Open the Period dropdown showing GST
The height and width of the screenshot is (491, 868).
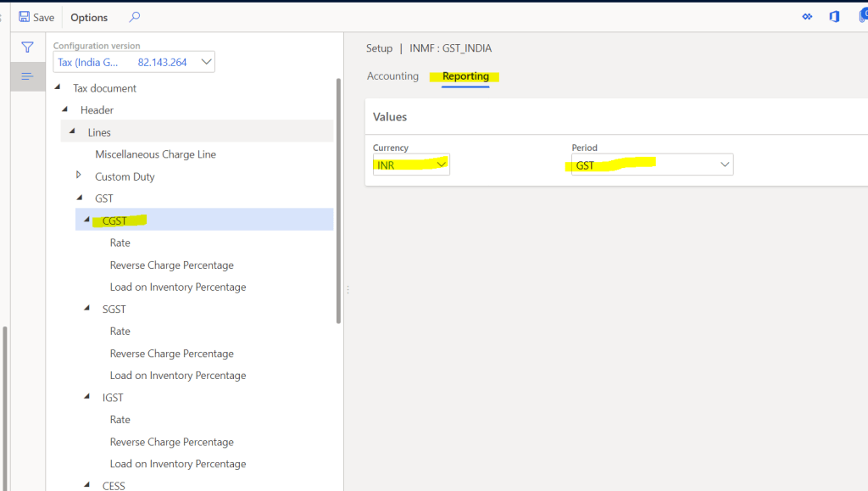click(x=724, y=165)
